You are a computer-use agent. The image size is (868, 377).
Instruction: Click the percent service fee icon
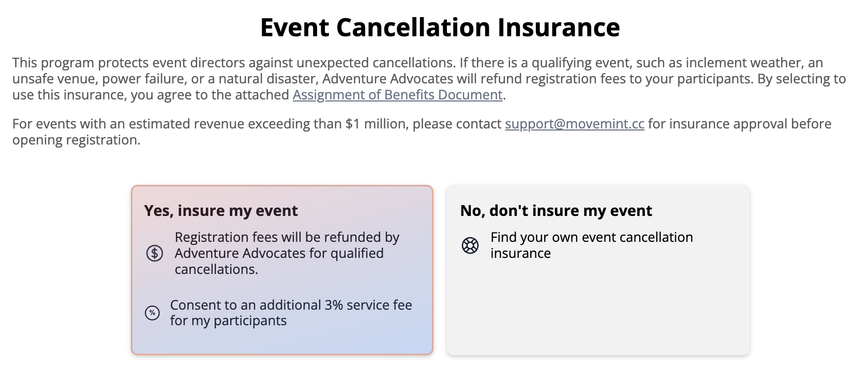[x=152, y=313]
